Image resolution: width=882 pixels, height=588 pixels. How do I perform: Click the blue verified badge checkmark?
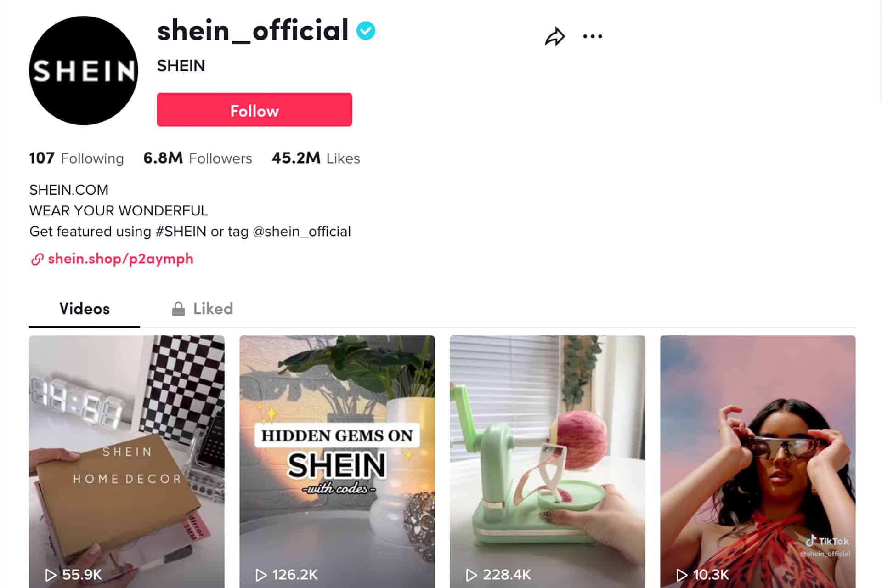click(x=366, y=31)
